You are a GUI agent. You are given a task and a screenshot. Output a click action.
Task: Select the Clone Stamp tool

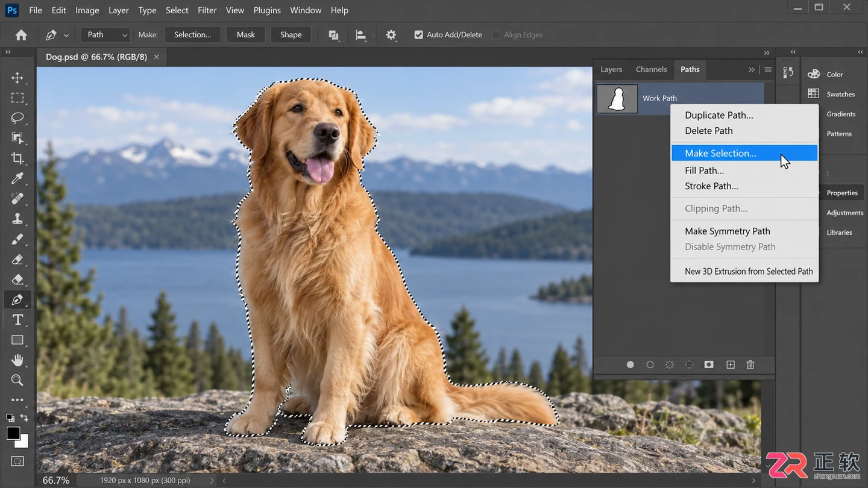tap(17, 219)
